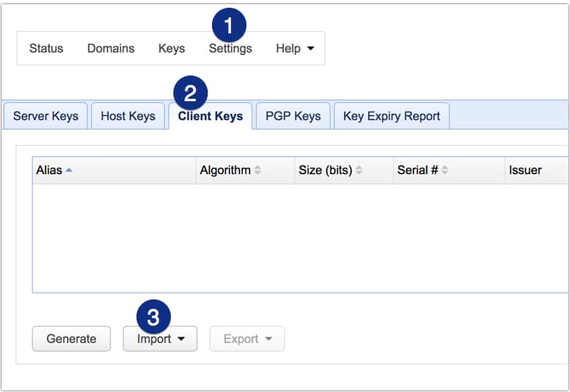Image resolution: width=570 pixels, height=392 pixels.
Task: Sort by Serial # sort arrows
Action: tap(446, 171)
